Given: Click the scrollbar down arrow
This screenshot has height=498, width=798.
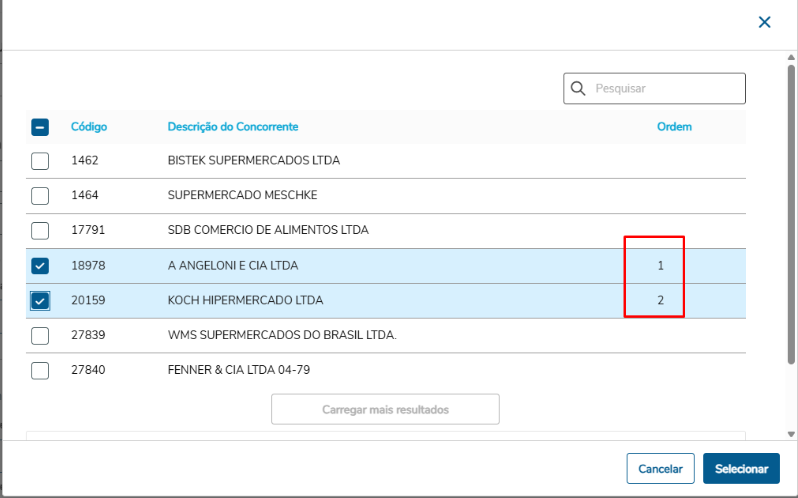Looking at the screenshot, I should click(x=792, y=434).
